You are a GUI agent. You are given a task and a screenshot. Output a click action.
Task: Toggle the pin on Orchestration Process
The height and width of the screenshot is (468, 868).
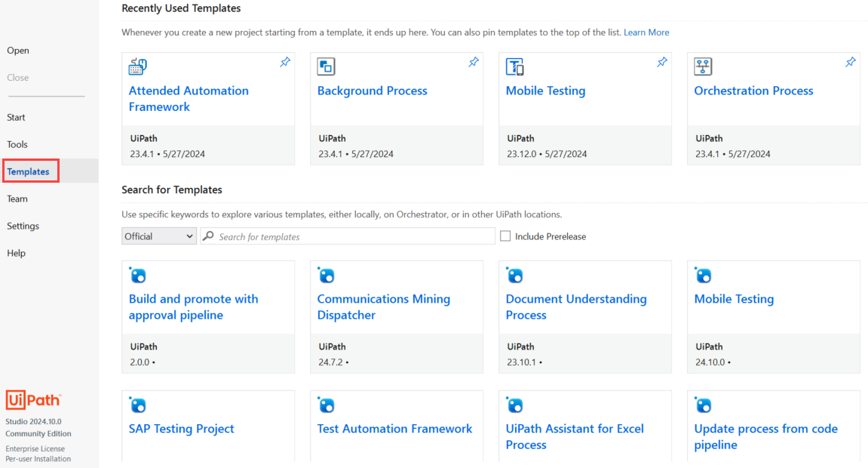(851, 63)
